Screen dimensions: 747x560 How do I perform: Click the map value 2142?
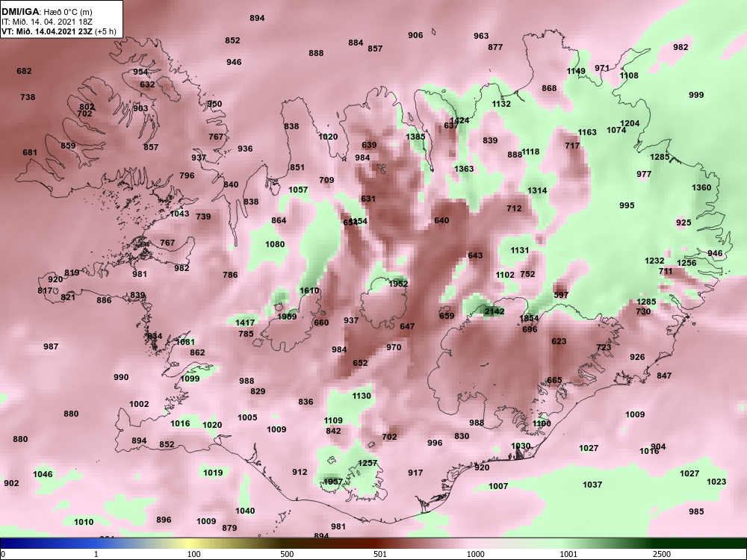tap(494, 311)
